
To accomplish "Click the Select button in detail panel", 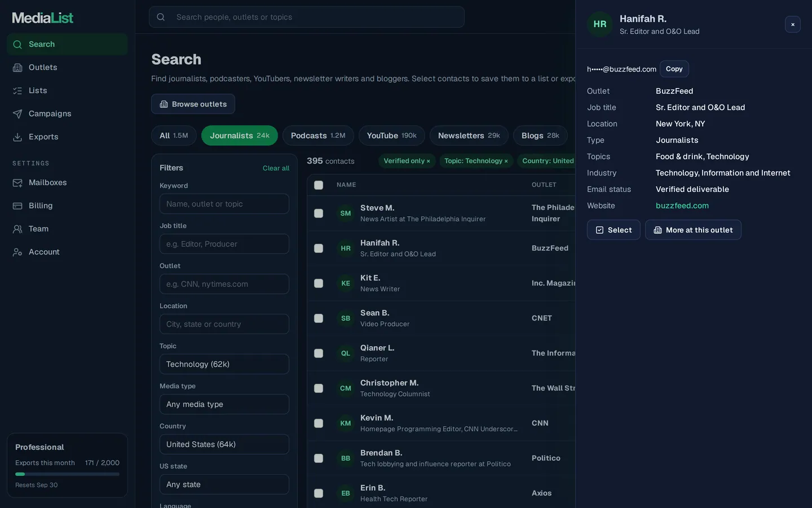I will pyautogui.click(x=614, y=230).
